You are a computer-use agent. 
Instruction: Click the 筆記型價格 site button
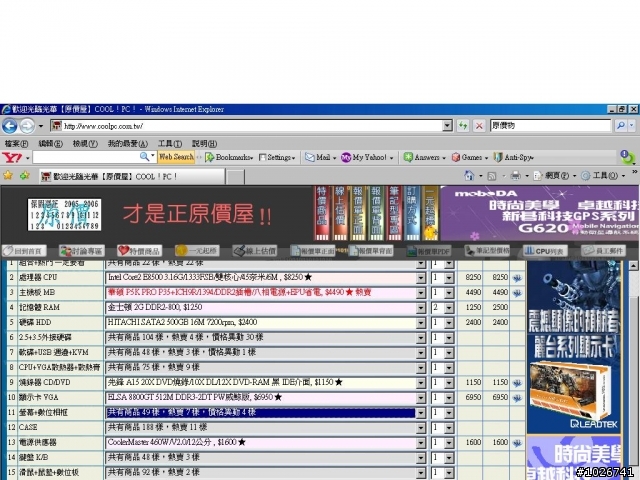(487, 251)
